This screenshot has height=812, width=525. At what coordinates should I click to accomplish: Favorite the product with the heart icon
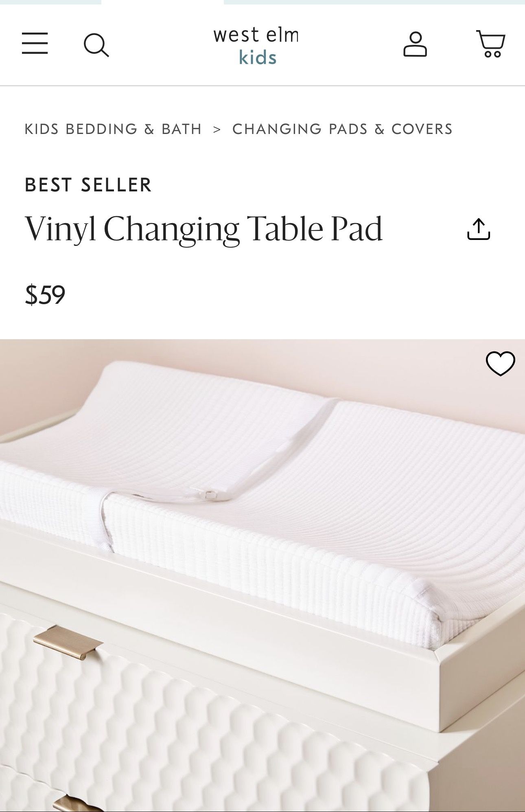pos(501,363)
